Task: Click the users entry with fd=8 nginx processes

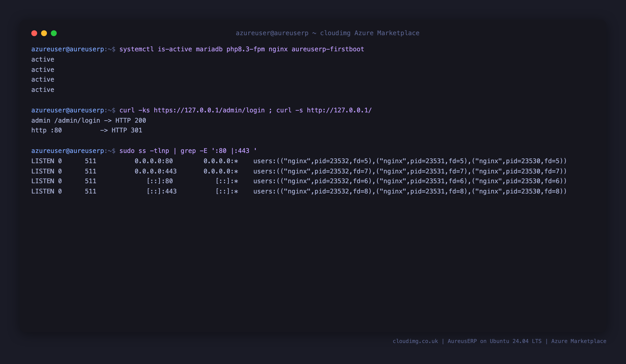Action: coord(410,191)
